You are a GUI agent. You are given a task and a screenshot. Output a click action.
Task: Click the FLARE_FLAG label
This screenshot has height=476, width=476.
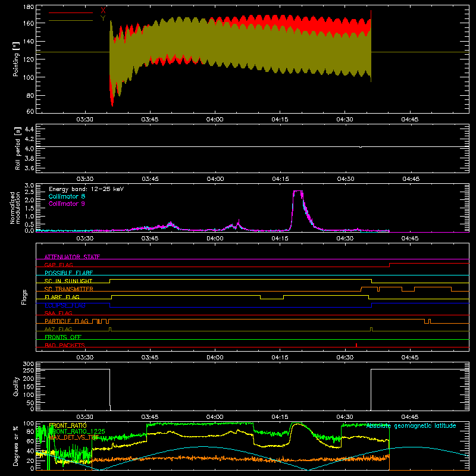(62, 297)
